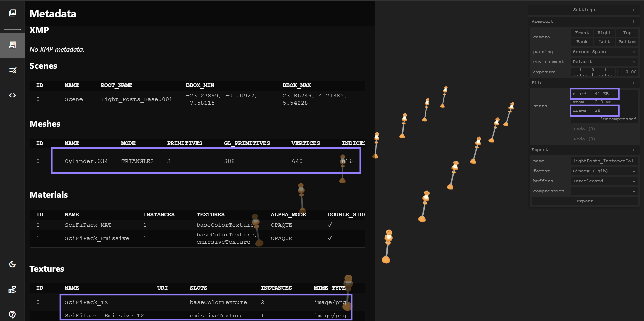
Task: Open the environment Default dropdown
Action: pyautogui.click(x=604, y=62)
